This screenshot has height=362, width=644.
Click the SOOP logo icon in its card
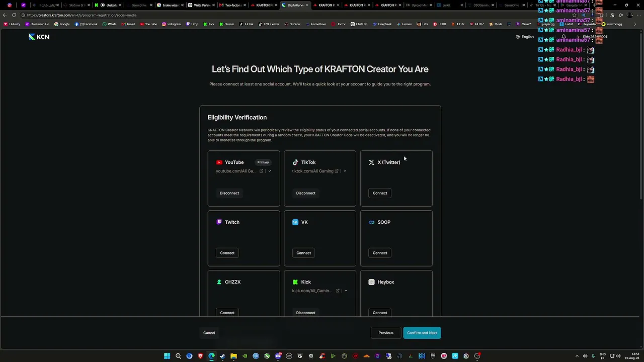(371, 222)
